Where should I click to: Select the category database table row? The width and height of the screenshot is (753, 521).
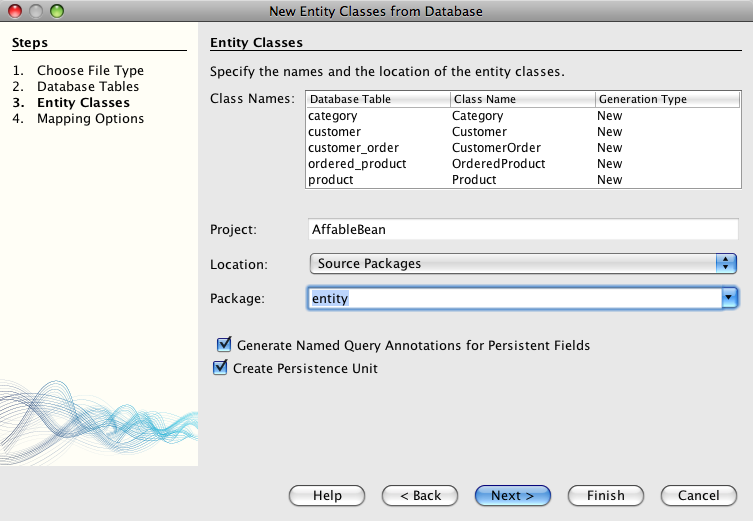[x=377, y=116]
